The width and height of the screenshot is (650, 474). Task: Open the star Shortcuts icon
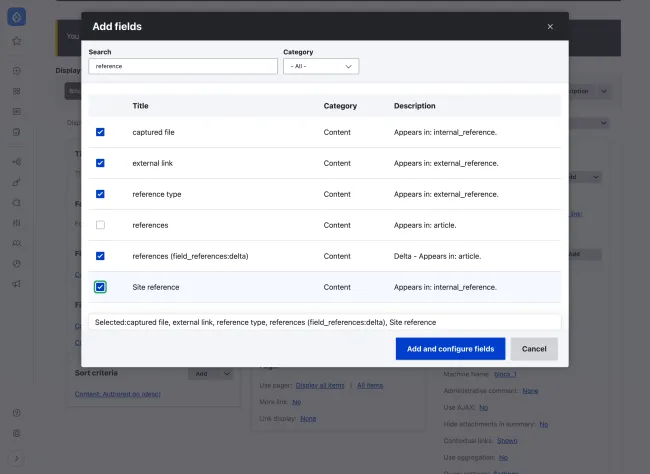(x=16, y=42)
